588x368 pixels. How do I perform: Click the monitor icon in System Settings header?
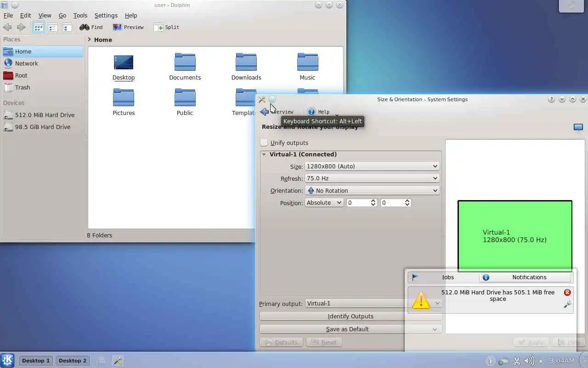click(x=578, y=127)
